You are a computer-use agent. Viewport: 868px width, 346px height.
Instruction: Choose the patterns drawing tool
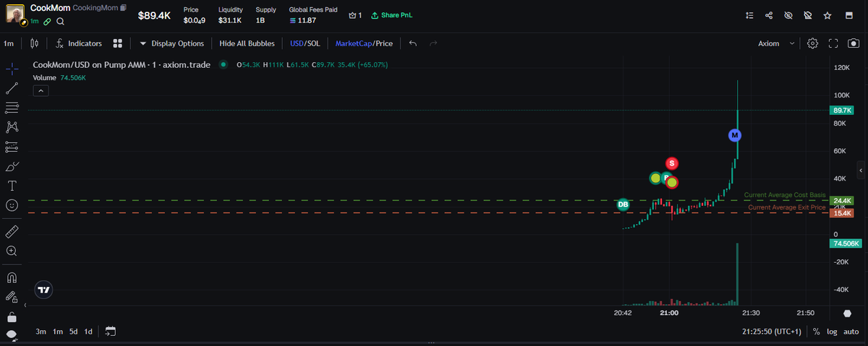pos(12,127)
